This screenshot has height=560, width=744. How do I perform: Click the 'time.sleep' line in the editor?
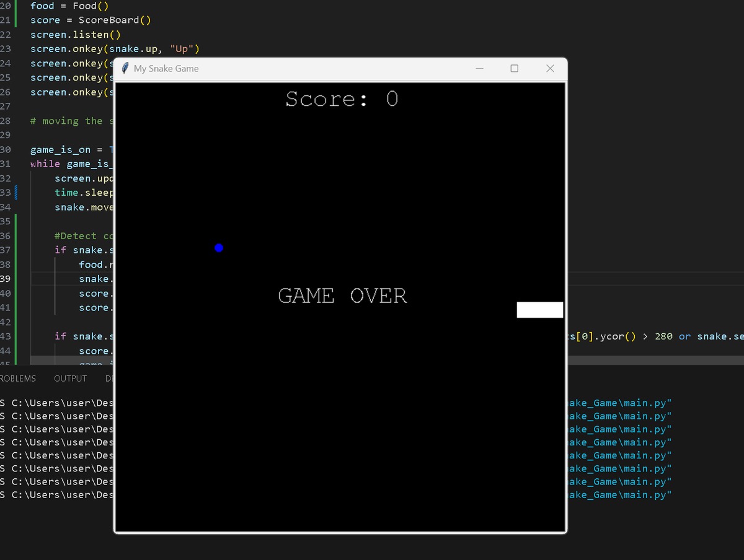84,193
